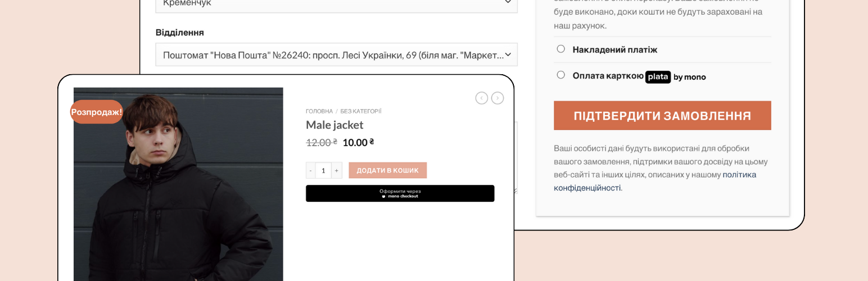Focus the product quantity field

tap(323, 170)
